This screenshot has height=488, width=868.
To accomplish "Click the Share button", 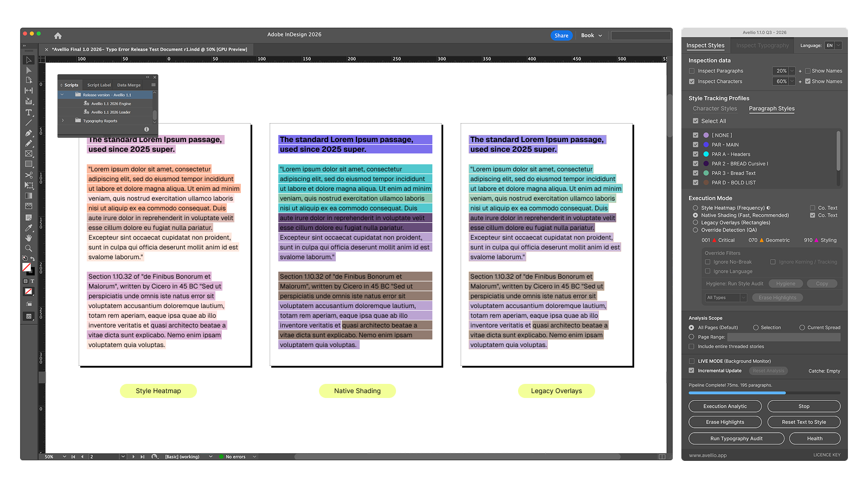I will [x=561, y=36].
